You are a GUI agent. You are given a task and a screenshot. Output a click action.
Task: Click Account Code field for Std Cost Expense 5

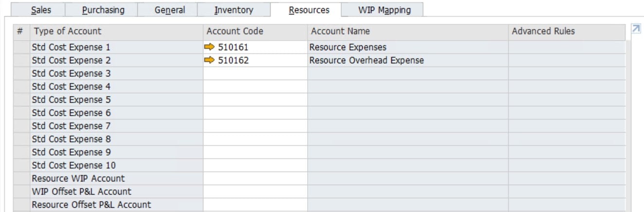click(x=255, y=100)
